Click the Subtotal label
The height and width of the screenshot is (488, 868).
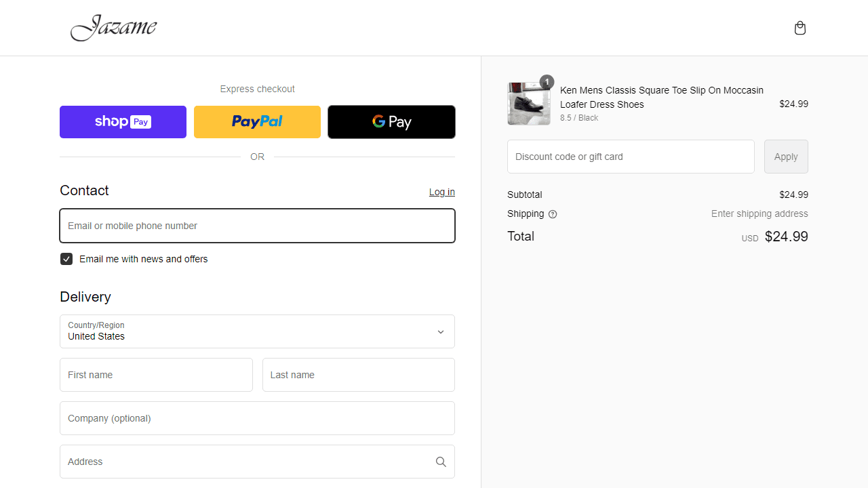point(525,195)
